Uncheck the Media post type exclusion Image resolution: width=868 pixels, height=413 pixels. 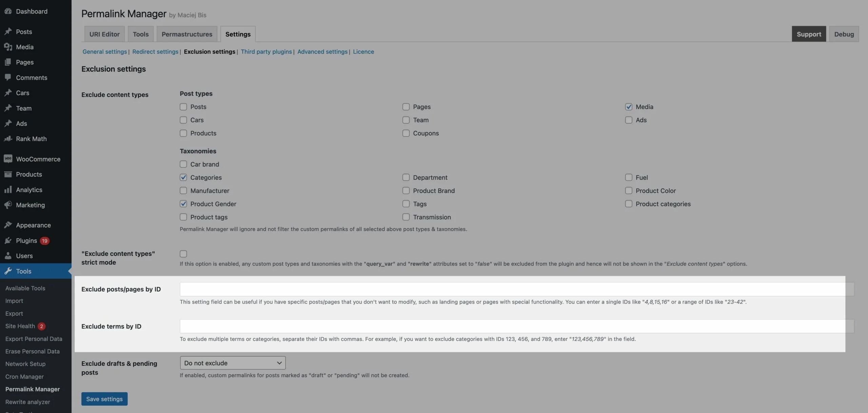point(629,107)
